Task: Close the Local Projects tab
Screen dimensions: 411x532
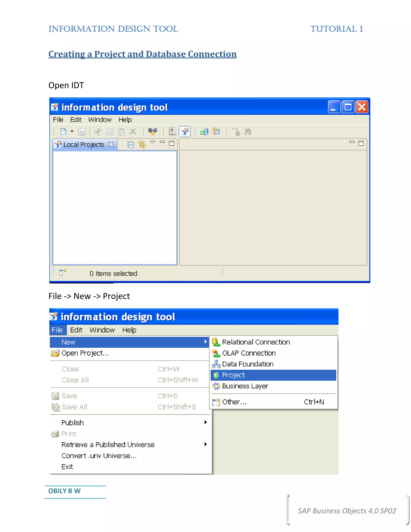Action: pyautogui.click(x=111, y=144)
